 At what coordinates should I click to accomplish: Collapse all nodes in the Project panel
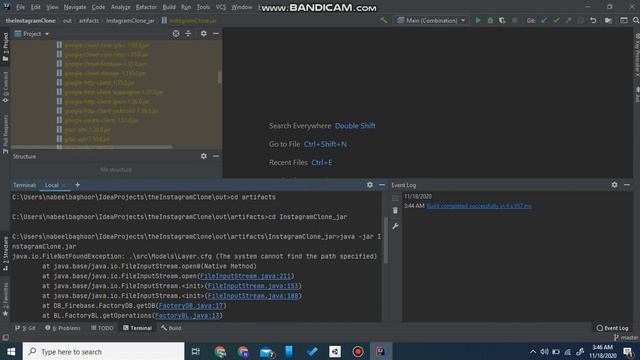click(x=188, y=34)
